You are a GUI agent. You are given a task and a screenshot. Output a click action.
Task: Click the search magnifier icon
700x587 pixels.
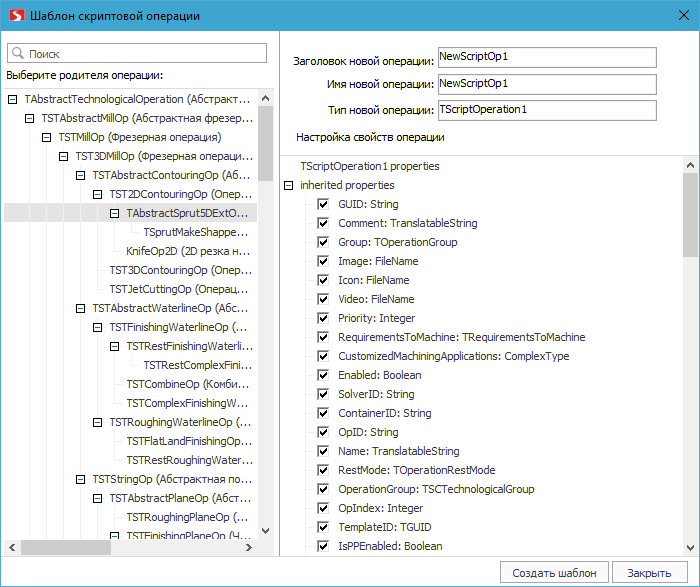(18, 54)
